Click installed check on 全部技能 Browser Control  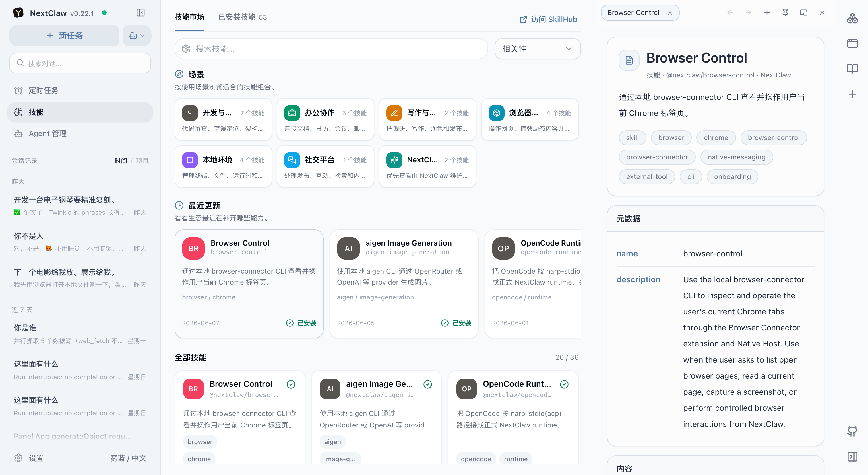coord(291,384)
